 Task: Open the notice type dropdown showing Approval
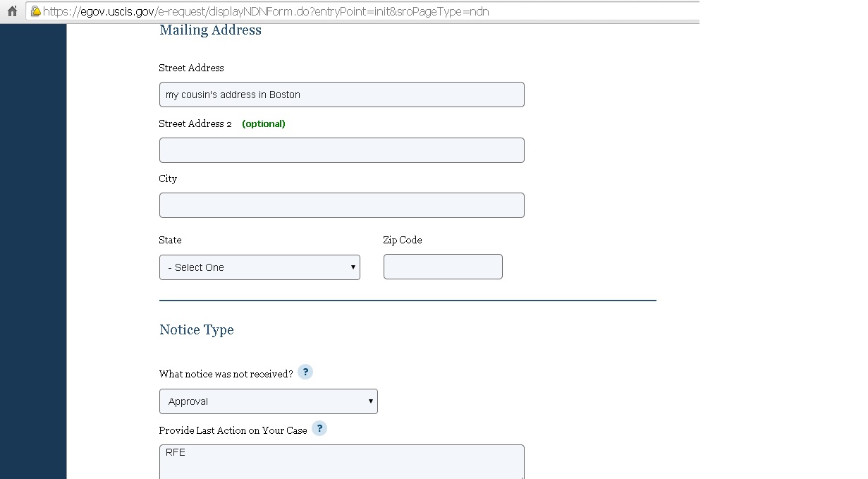click(x=268, y=401)
